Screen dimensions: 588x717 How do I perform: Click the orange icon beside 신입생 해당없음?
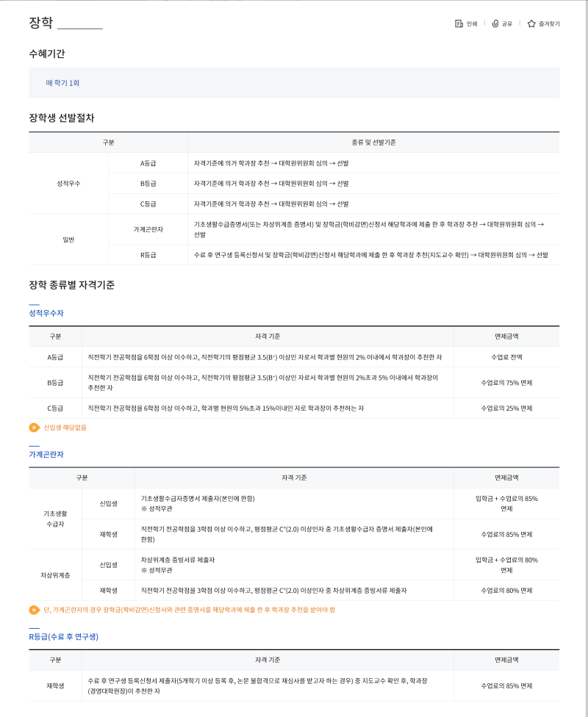[x=34, y=428]
